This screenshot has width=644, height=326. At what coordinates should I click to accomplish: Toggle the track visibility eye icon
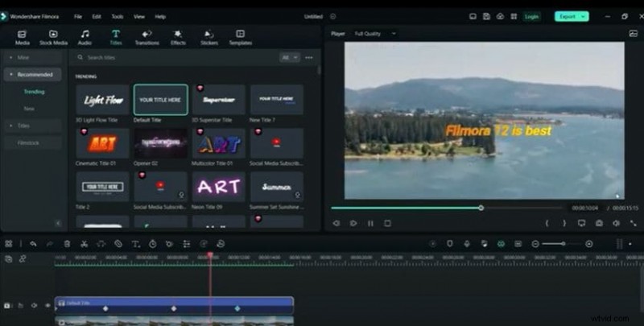(47, 305)
